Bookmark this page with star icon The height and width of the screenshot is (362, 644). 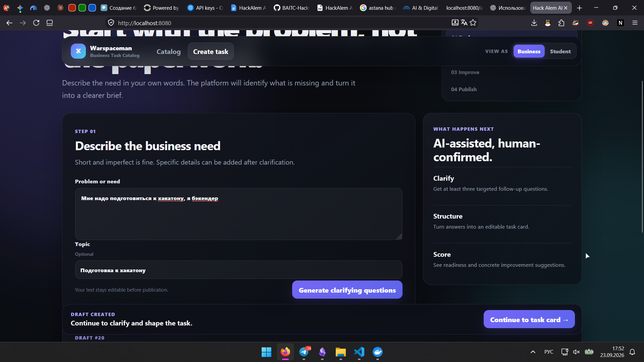coord(473,22)
